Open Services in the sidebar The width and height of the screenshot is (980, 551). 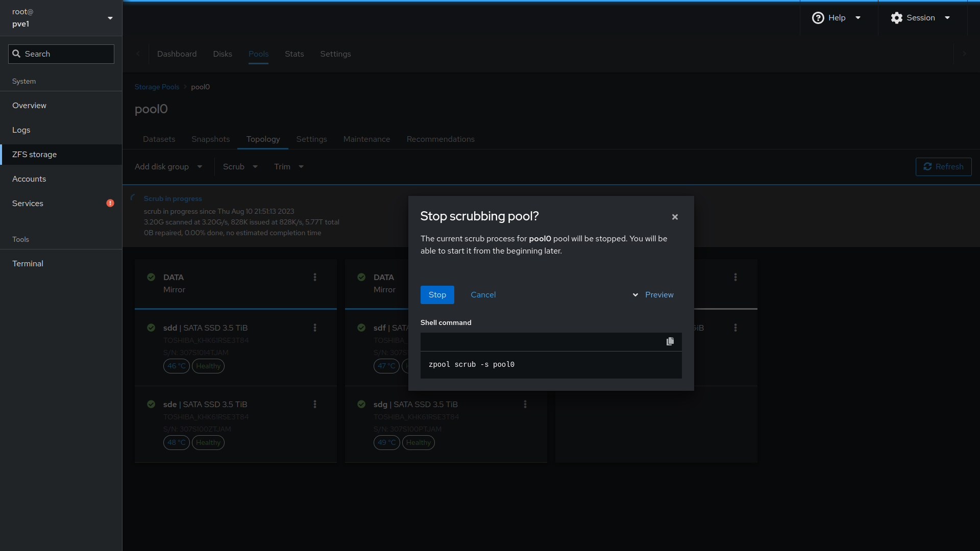tap(61, 204)
